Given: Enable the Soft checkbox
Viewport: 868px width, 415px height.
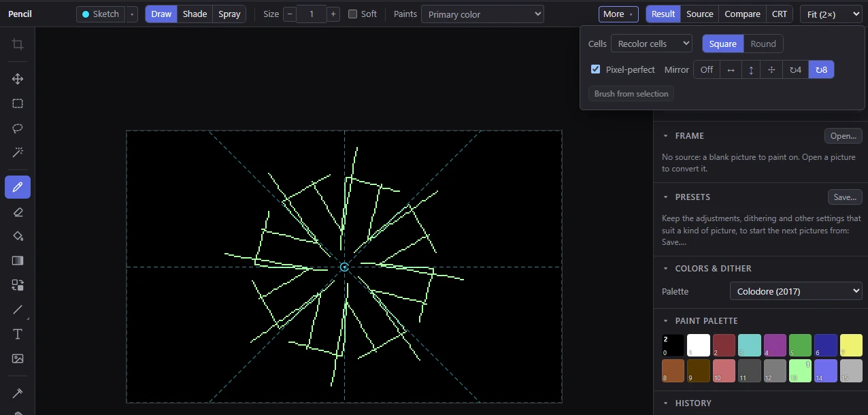Looking at the screenshot, I should tap(352, 14).
